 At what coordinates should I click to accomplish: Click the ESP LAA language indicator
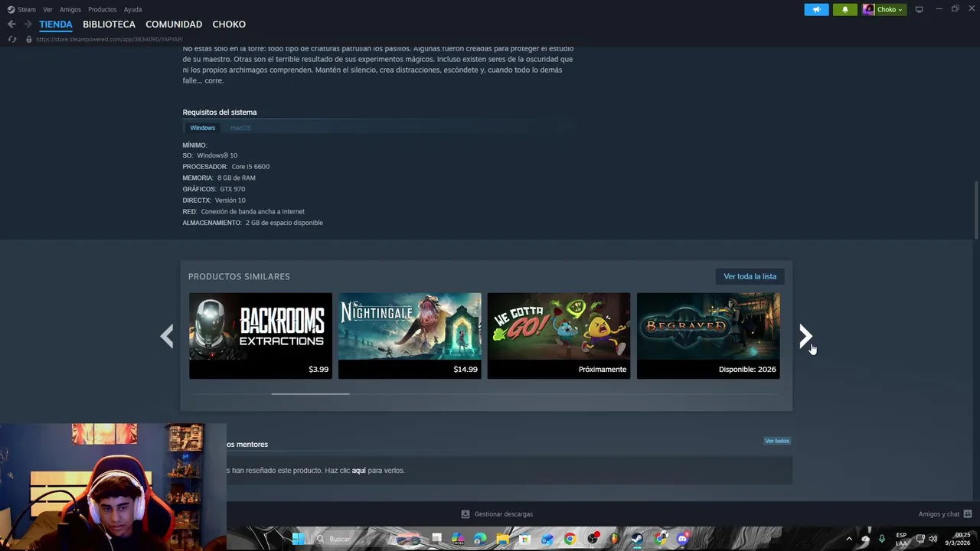(901, 539)
